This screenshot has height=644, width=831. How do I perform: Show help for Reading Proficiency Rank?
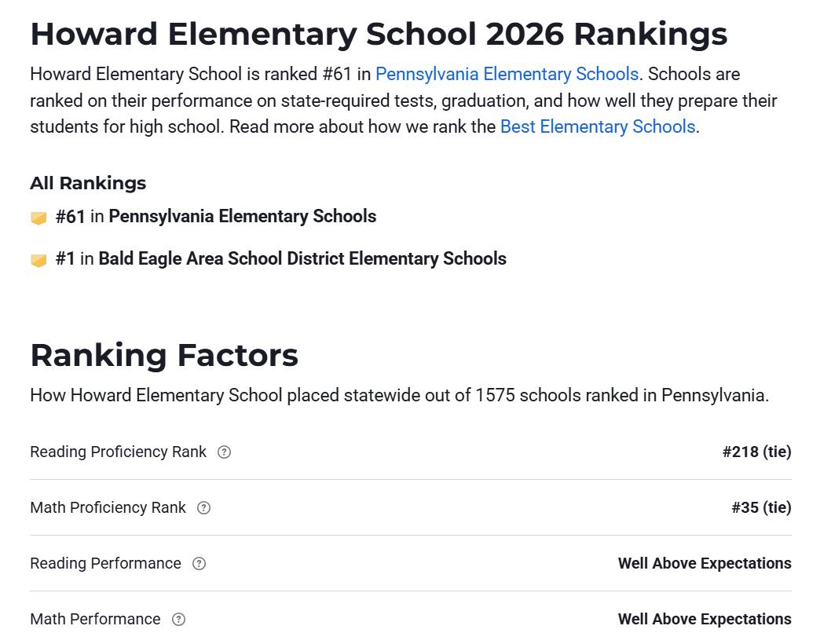click(224, 452)
